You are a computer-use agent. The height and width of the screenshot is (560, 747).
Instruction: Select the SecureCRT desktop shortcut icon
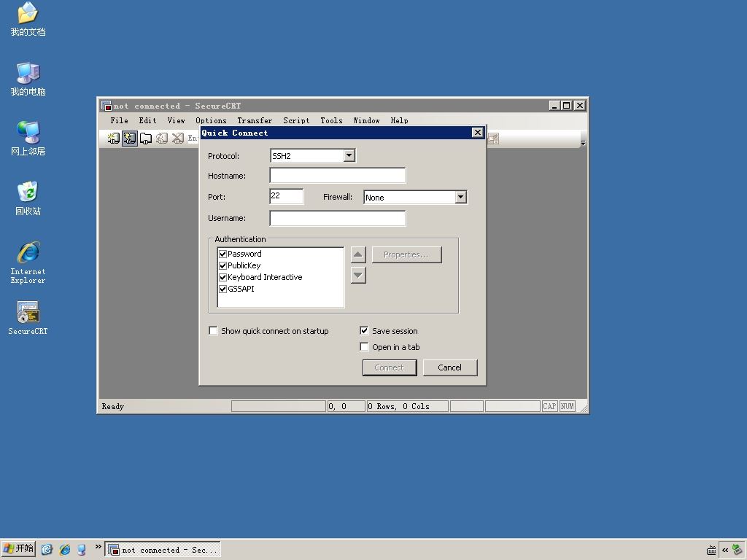28,318
